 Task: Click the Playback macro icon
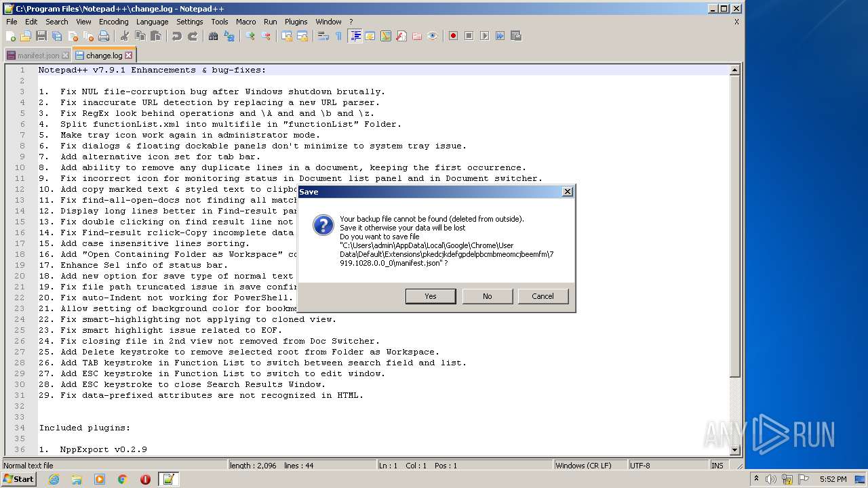click(x=484, y=36)
